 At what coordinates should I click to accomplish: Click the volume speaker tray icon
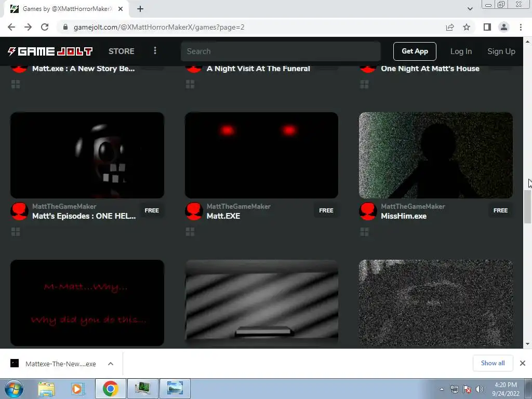point(480,389)
